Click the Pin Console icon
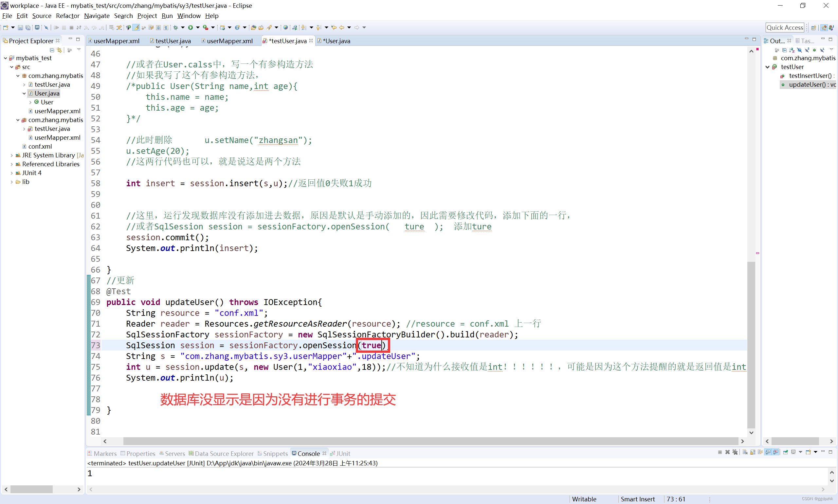This screenshot has height=504, width=838. [x=785, y=452]
